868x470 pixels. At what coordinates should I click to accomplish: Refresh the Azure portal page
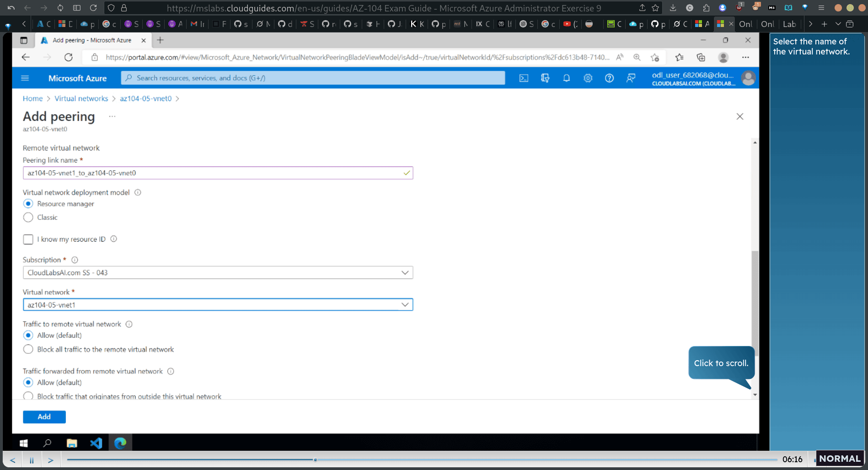[x=69, y=57]
